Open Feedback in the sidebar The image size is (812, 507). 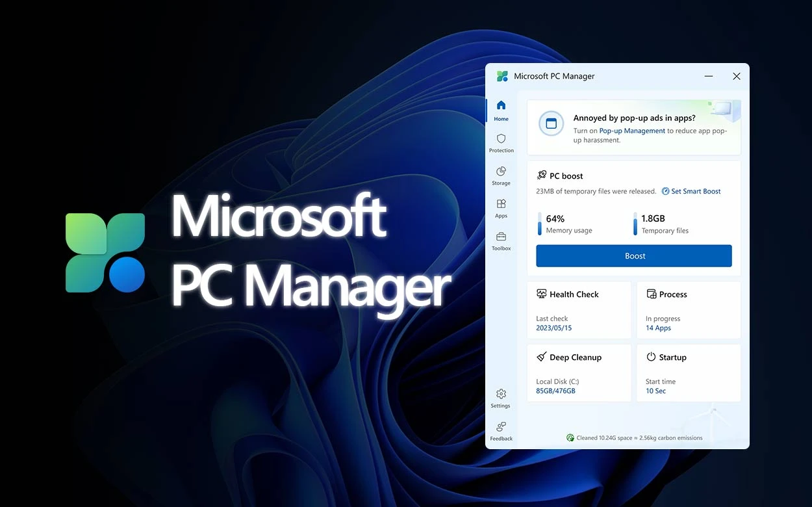(501, 431)
